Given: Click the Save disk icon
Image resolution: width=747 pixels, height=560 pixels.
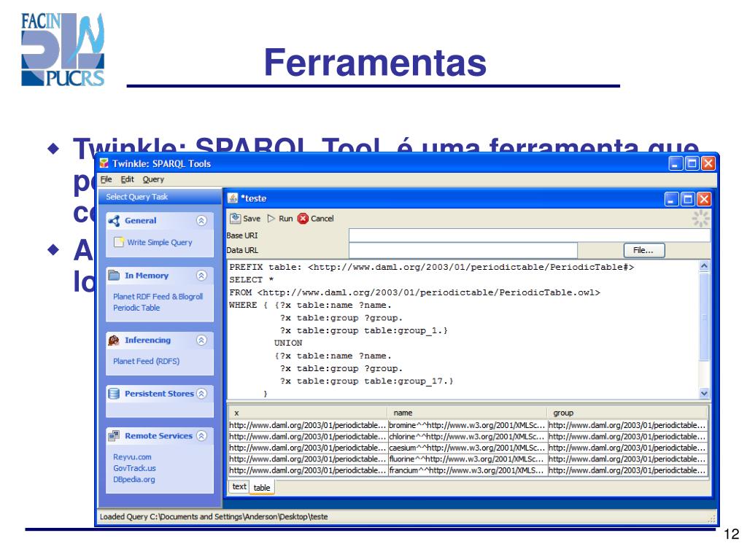Looking at the screenshot, I should (235, 219).
